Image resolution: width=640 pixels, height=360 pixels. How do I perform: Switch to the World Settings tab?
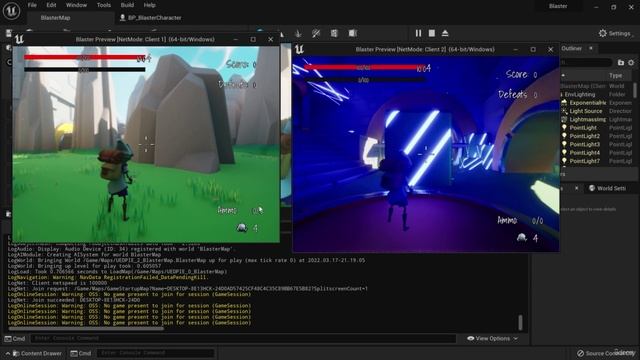point(607,188)
